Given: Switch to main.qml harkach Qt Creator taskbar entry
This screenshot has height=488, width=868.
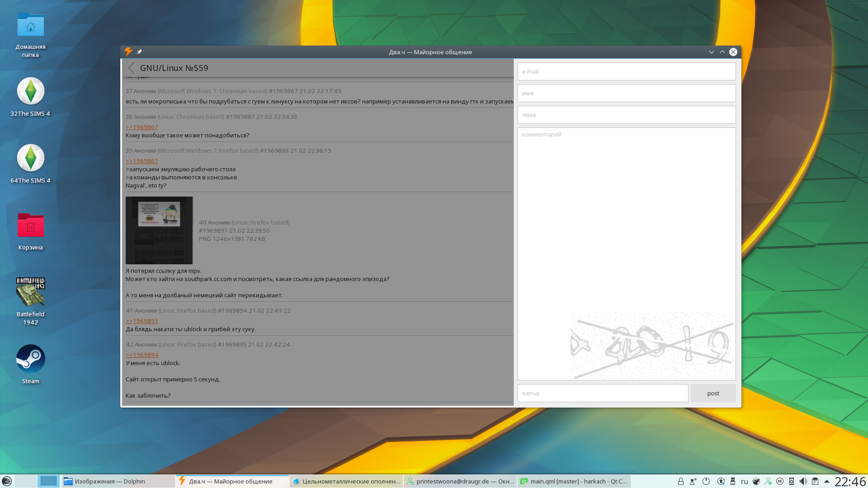Looking at the screenshot, I should (574, 481).
